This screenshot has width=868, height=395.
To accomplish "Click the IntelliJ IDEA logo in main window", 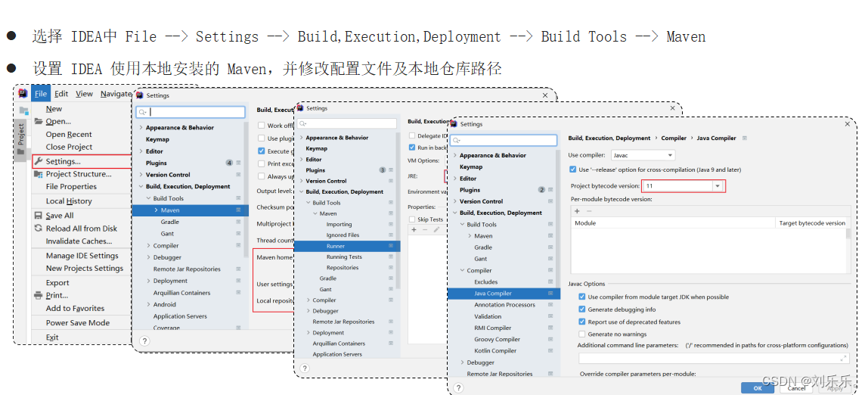I will tap(23, 94).
